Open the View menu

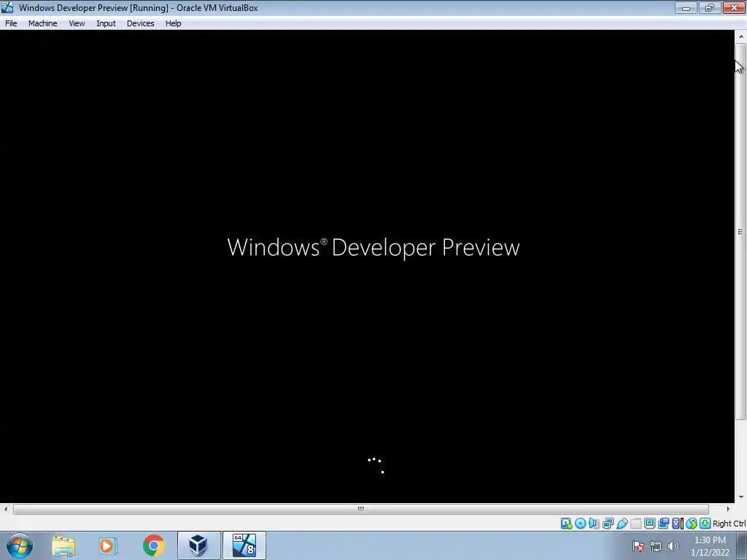[x=76, y=23]
